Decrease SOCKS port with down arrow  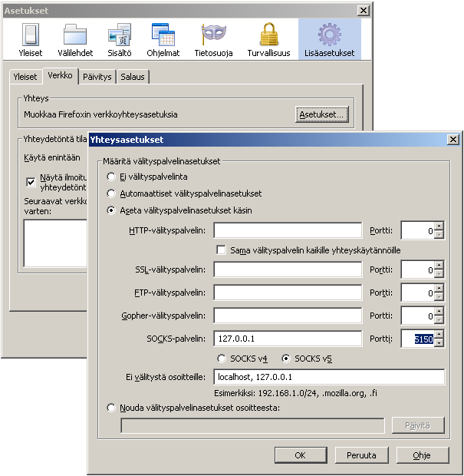(x=439, y=343)
